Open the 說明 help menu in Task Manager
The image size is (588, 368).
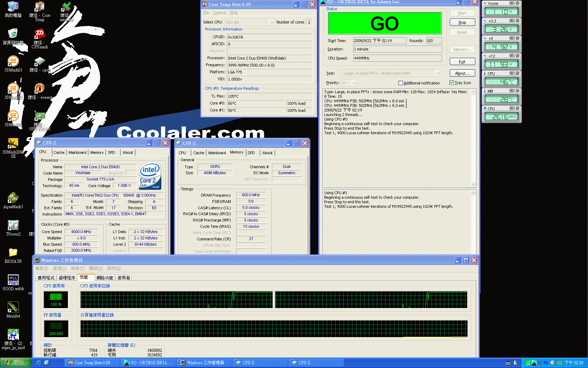click(x=114, y=268)
